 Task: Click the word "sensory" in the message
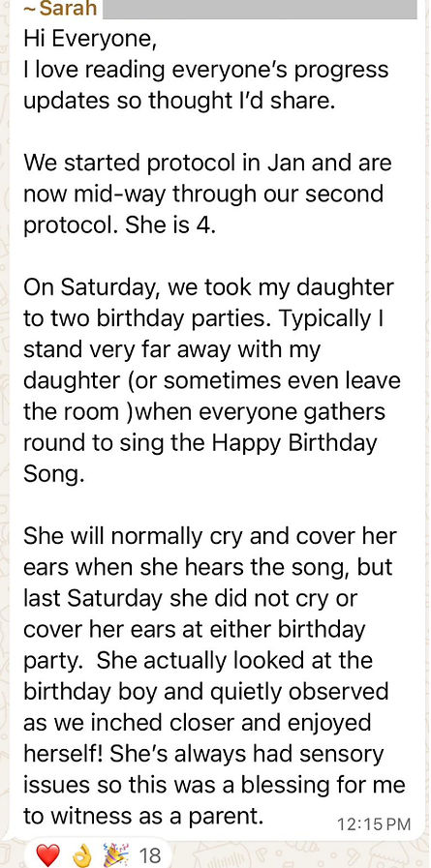click(x=338, y=754)
